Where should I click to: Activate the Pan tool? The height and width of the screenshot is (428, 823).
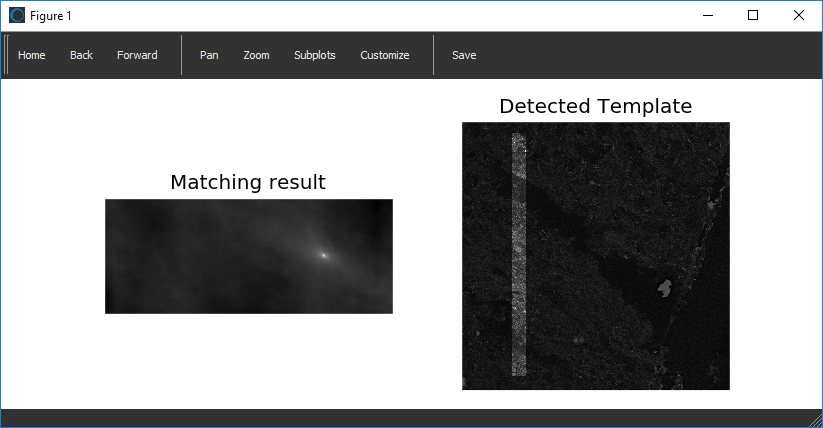209,55
